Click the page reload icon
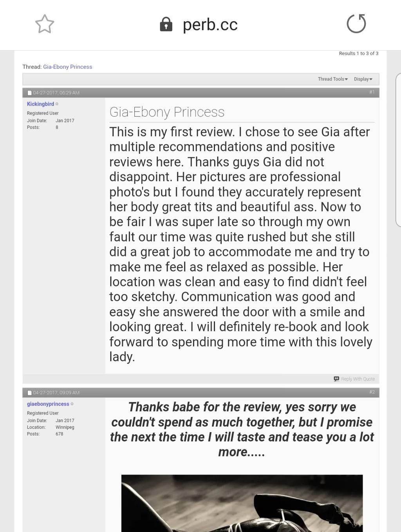 pos(356,23)
